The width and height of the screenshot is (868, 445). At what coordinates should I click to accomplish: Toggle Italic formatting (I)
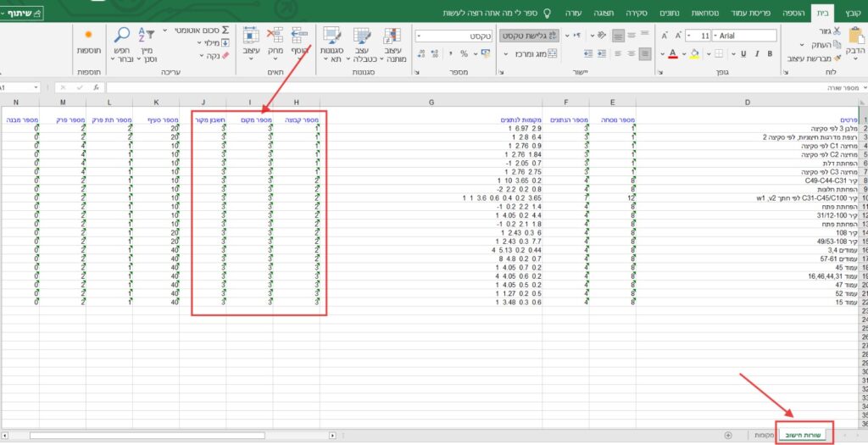pyautogui.click(x=757, y=54)
